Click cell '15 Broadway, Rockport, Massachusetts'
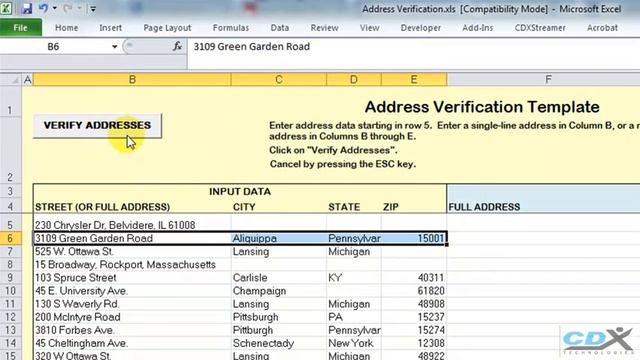This screenshot has width=640, height=360. (132, 264)
